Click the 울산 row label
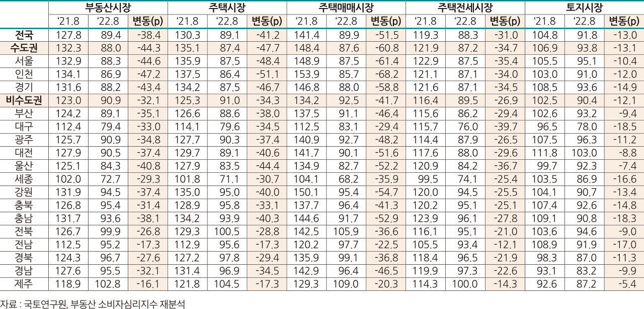The image size is (644, 309). click(24, 166)
